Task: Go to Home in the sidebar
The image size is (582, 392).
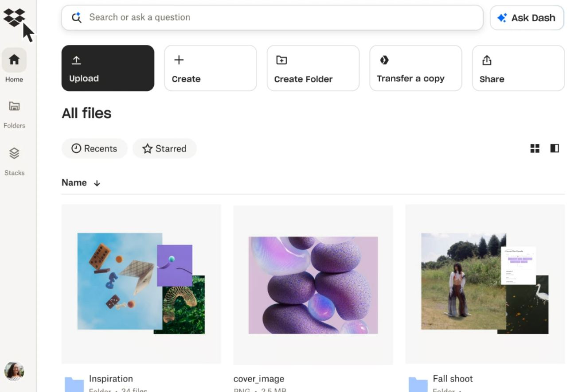Action: (14, 65)
